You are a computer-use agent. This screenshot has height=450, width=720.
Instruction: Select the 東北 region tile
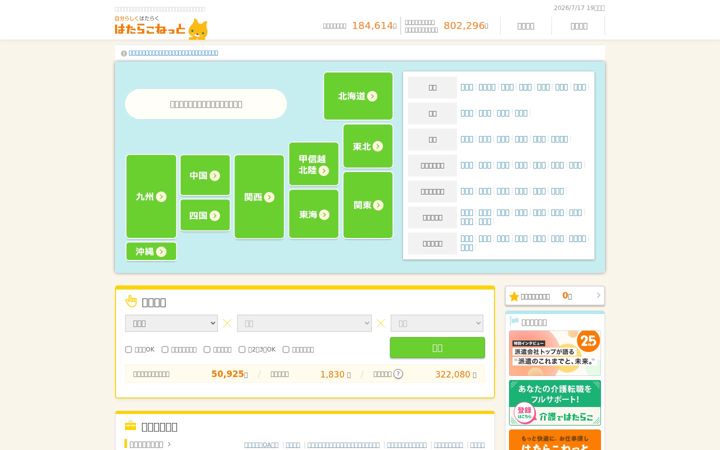point(368,146)
